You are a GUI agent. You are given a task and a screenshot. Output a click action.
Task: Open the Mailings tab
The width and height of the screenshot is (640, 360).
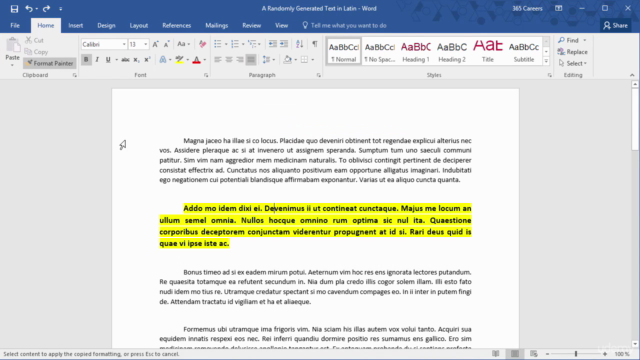click(216, 25)
